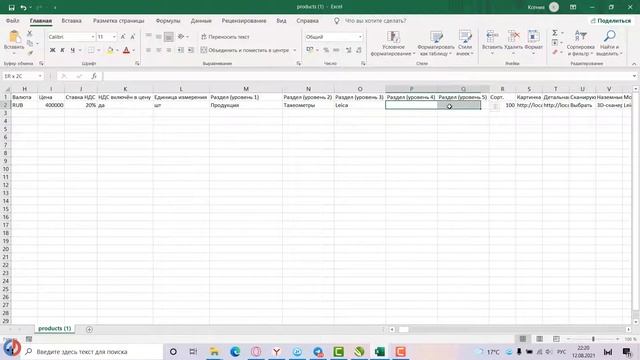Switch to the Рецензирование tab
The height and width of the screenshot is (360, 640).
click(244, 21)
